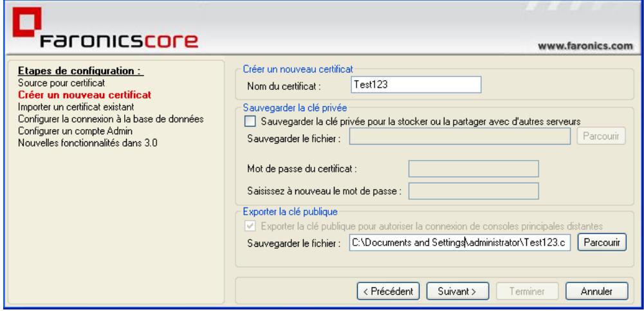Click the private key Sauvegarder le fichier field
Viewport: 644px width, 311px height.
(459, 137)
